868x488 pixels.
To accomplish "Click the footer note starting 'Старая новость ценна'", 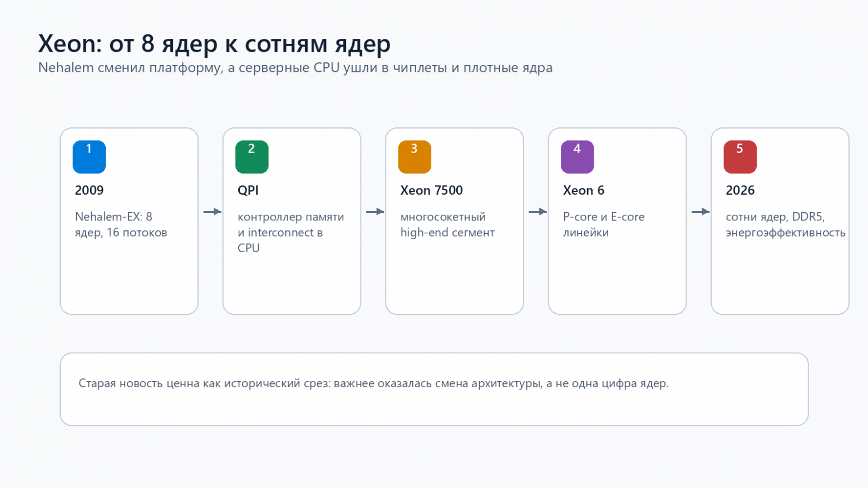I will click(373, 383).
